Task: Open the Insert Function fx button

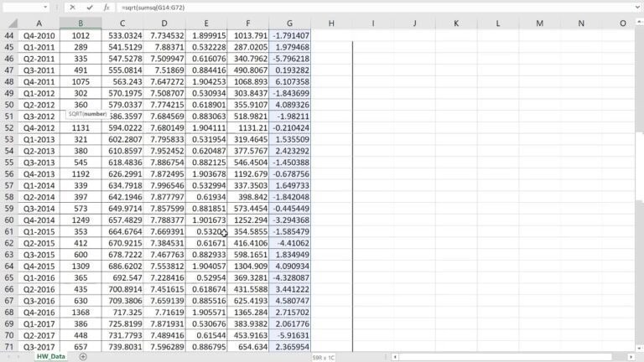Action: click(106, 7)
